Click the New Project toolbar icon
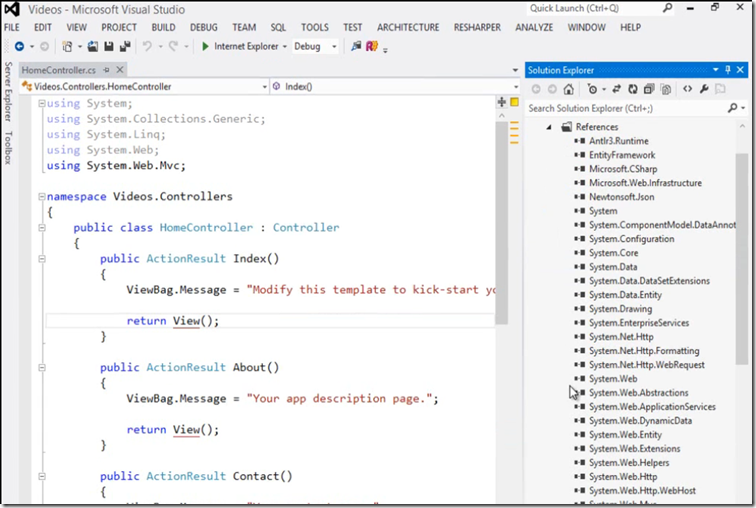The image size is (756, 508). point(67,46)
